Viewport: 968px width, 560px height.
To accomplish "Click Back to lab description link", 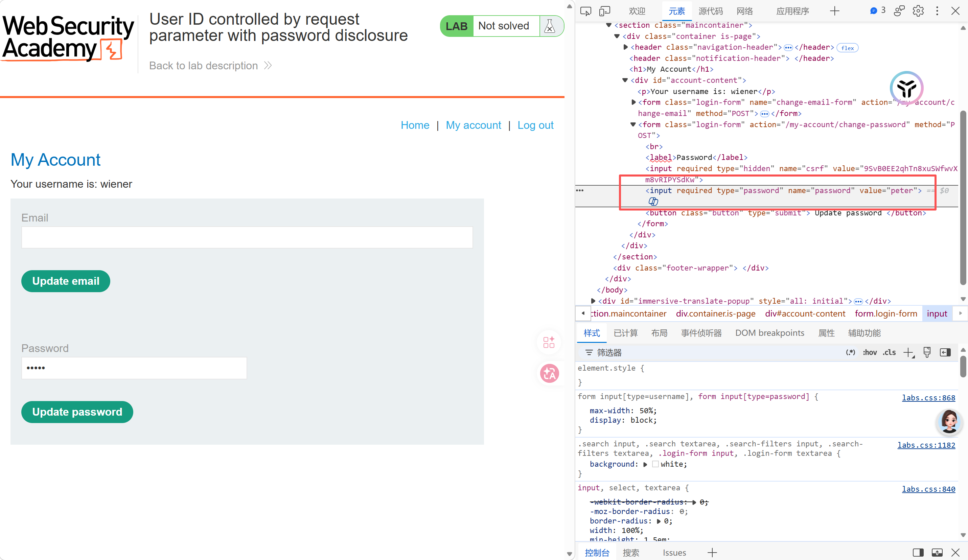I will 210,66.
